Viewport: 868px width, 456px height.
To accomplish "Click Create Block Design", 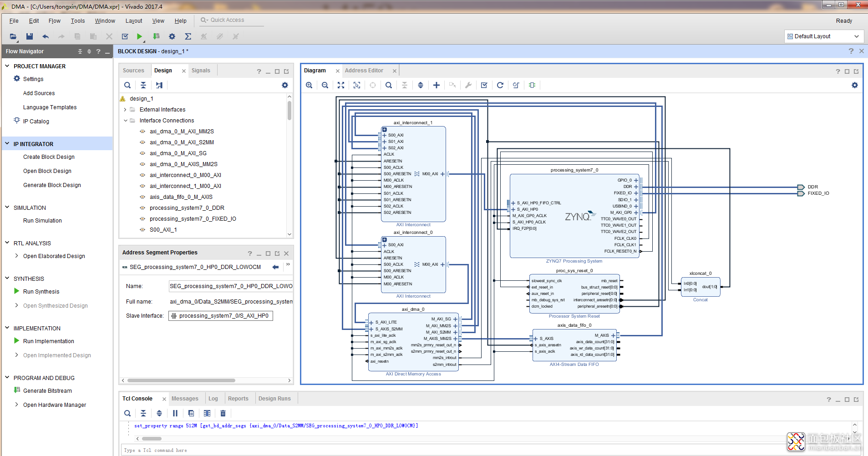I will point(49,157).
